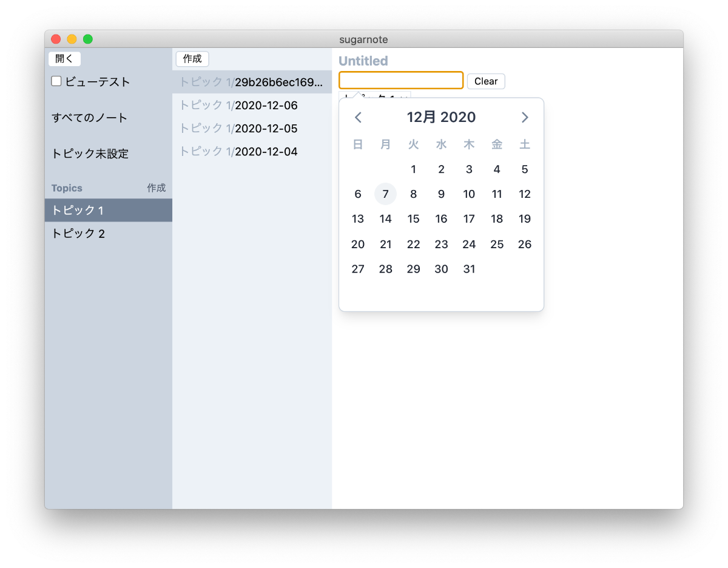Screen dimensions: 728x568
Task: Pick the 13th in date picker
Action: pos(358,219)
